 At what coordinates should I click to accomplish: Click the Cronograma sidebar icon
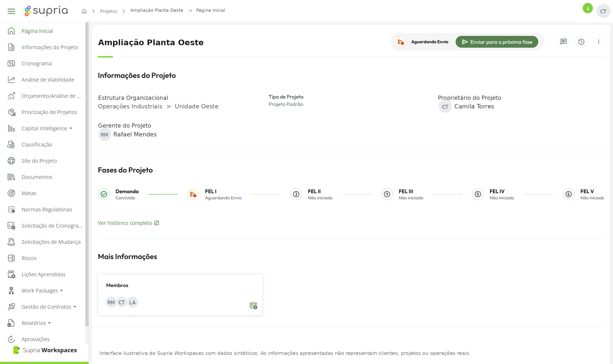[x=11, y=63]
